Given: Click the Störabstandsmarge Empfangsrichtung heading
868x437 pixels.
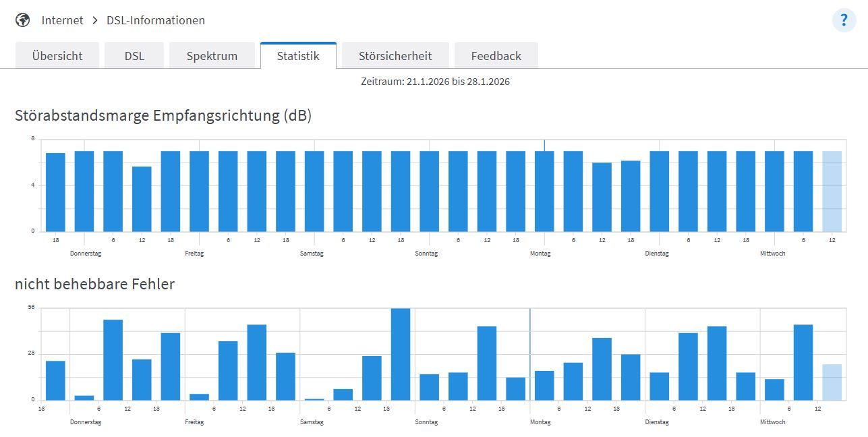Looking at the screenshot, I should click(163, 116).
